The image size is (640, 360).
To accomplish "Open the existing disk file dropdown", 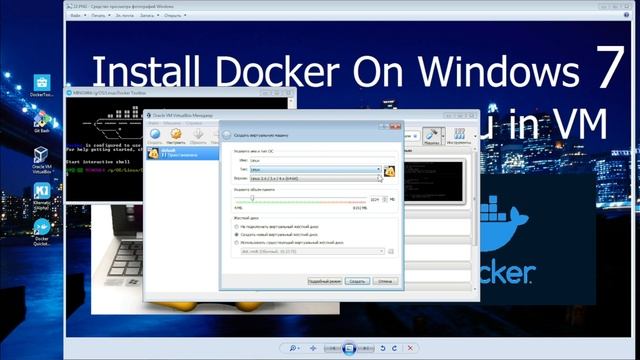I will (312, 251).
